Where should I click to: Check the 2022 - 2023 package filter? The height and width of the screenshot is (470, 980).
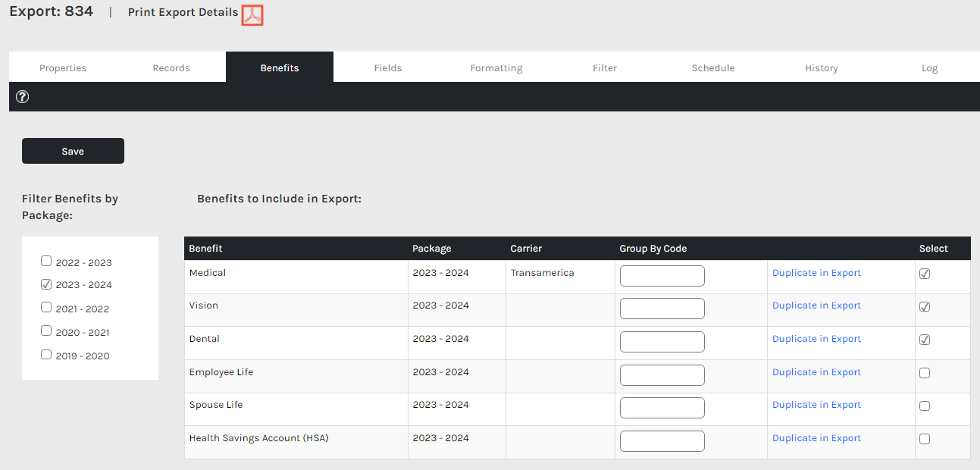(x=46, y=261)
